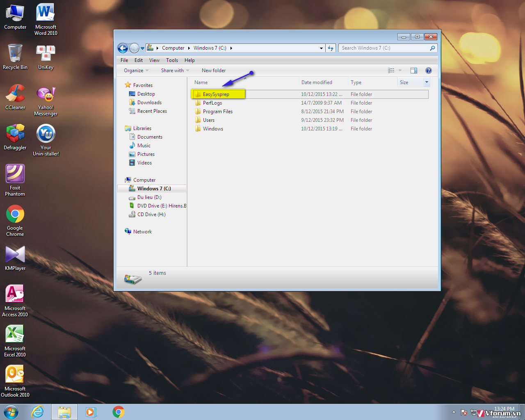Select Du lieu (D:) drive
525x420 pixels.
click(x=145, y=197)
